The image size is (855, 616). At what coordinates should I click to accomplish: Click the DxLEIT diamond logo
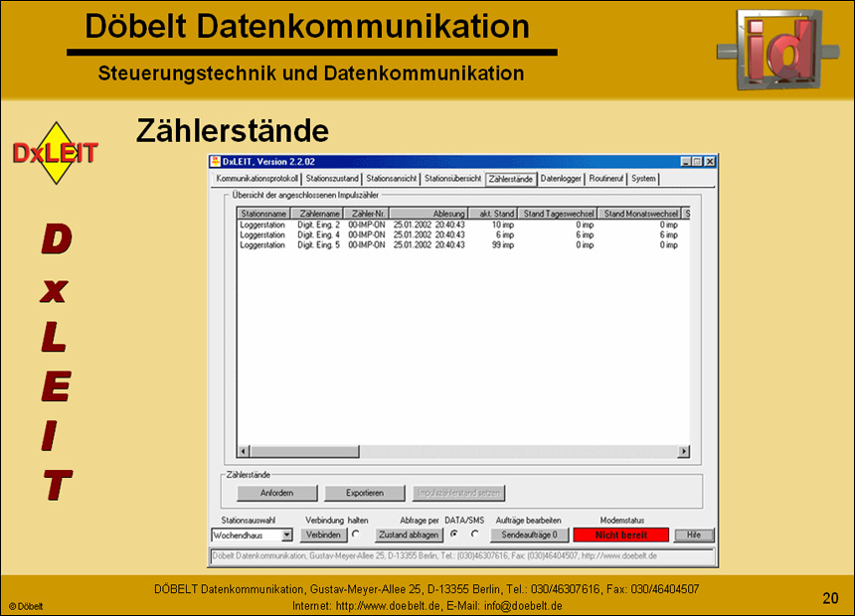click(55, 153)
